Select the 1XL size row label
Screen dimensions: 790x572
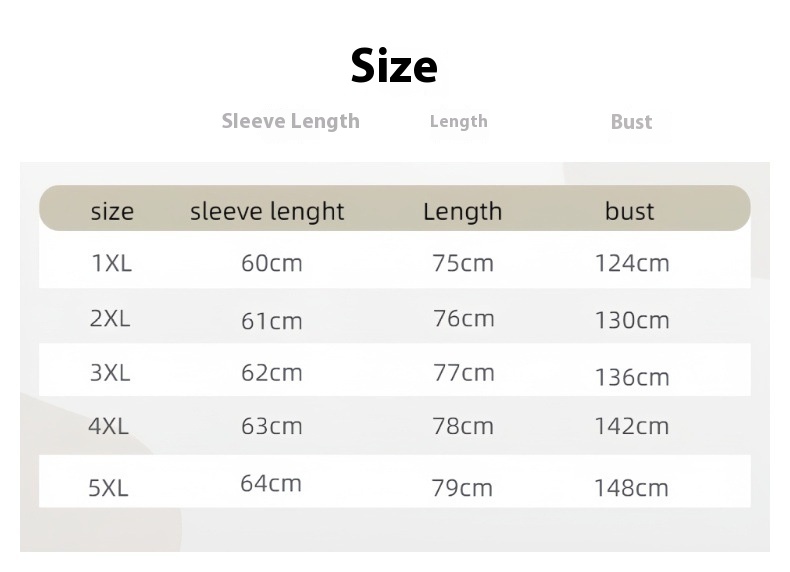[112, 263]
